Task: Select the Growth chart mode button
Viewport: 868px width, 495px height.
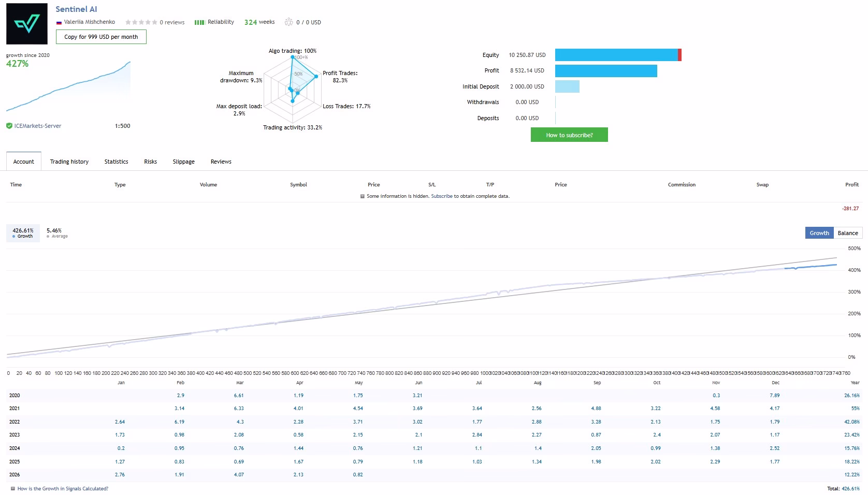Action: [x=819, y=233]
